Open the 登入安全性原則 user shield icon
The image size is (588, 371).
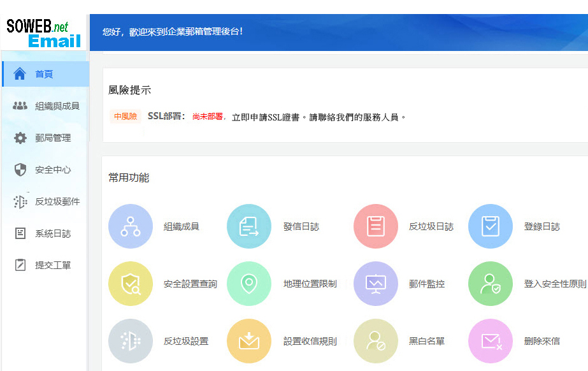[491, 284]
